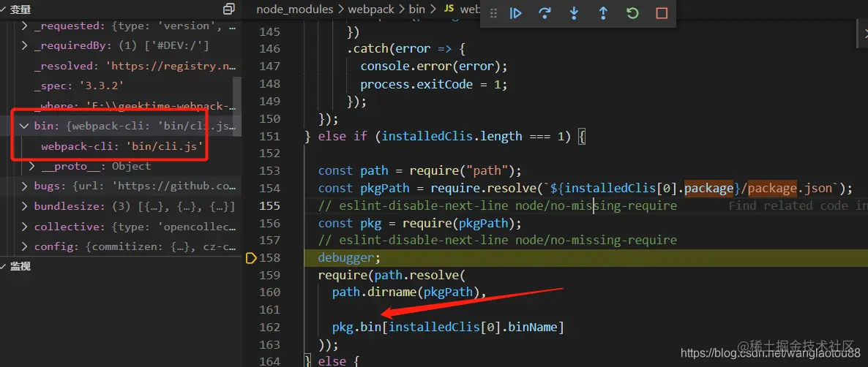Click 'Find related code in' hint
Viewport: 868px width, 367px height.
point(798,206)
